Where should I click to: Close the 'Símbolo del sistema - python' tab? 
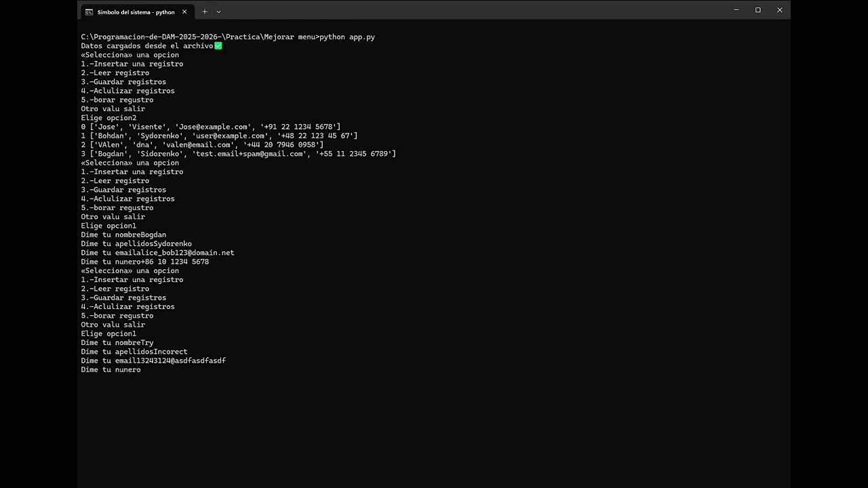tap(184, 12)
